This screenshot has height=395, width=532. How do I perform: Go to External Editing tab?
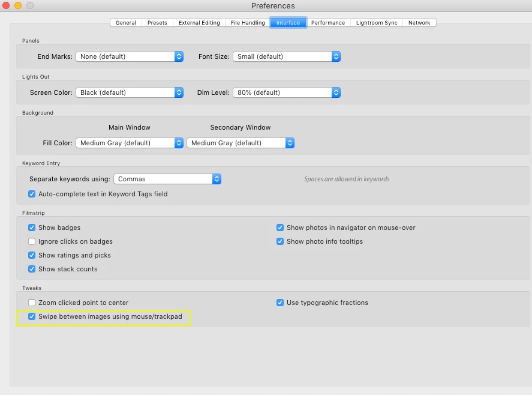199,23
